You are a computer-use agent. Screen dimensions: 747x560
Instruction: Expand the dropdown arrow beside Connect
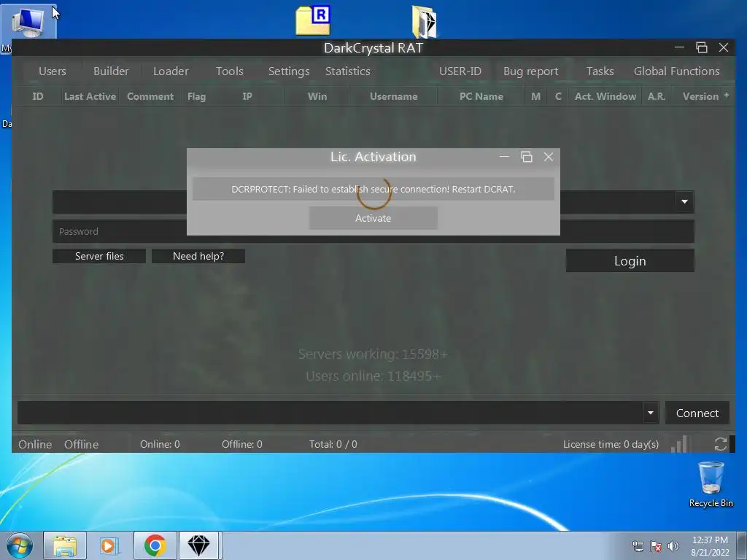tap(650, 413)
